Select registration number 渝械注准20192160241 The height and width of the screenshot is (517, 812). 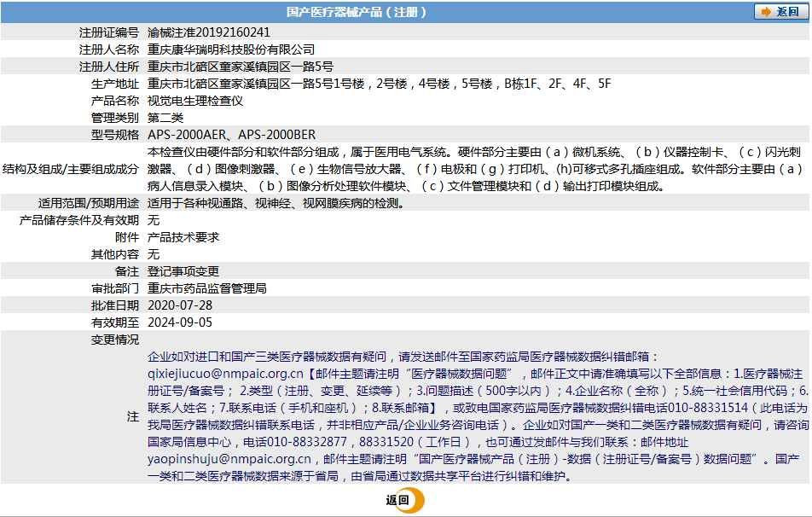209,32
